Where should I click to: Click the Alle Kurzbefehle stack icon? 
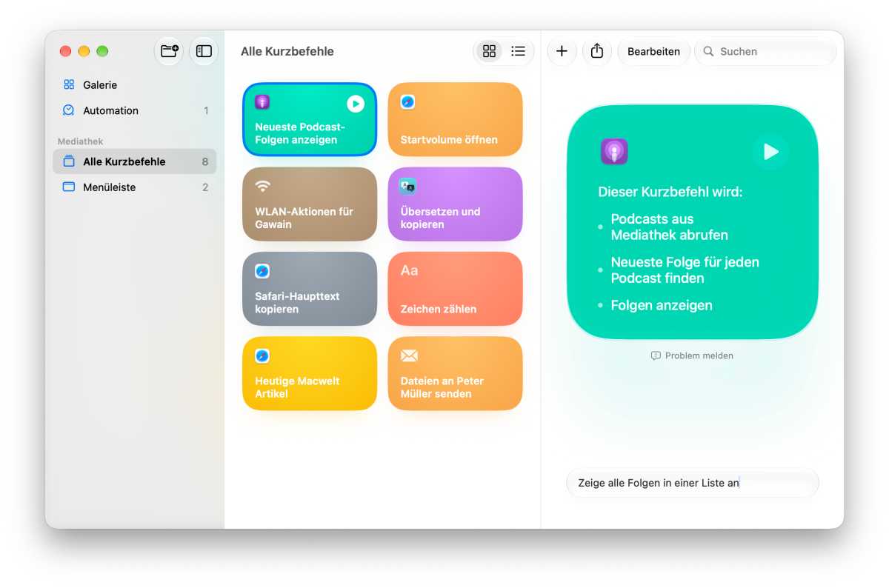coord(69,161)
